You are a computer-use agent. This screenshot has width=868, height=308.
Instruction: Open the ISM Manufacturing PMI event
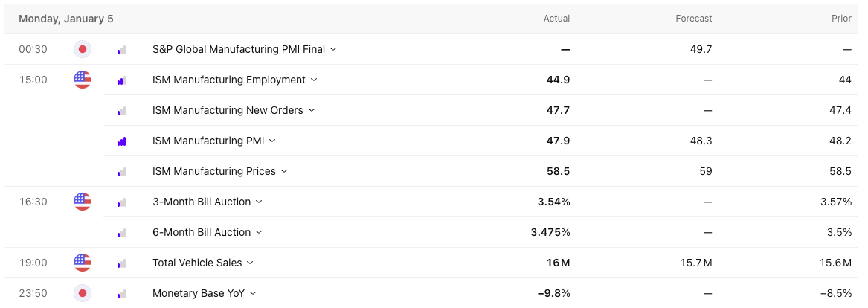point(208,141)
